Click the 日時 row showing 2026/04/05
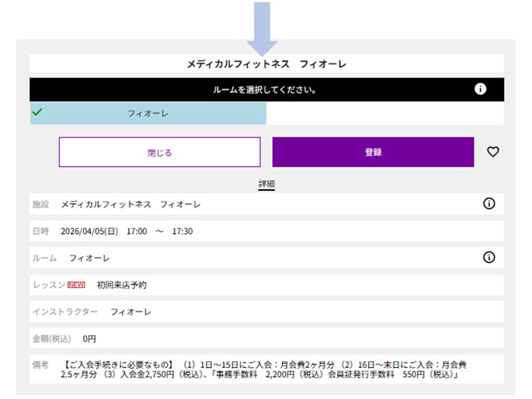 pos(127,231)
